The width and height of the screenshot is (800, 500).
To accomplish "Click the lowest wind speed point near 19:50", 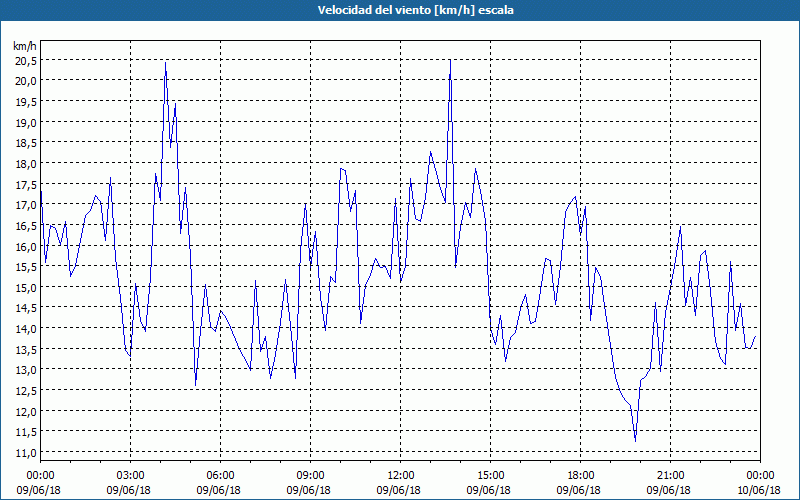I will click(x=635, y=441).
